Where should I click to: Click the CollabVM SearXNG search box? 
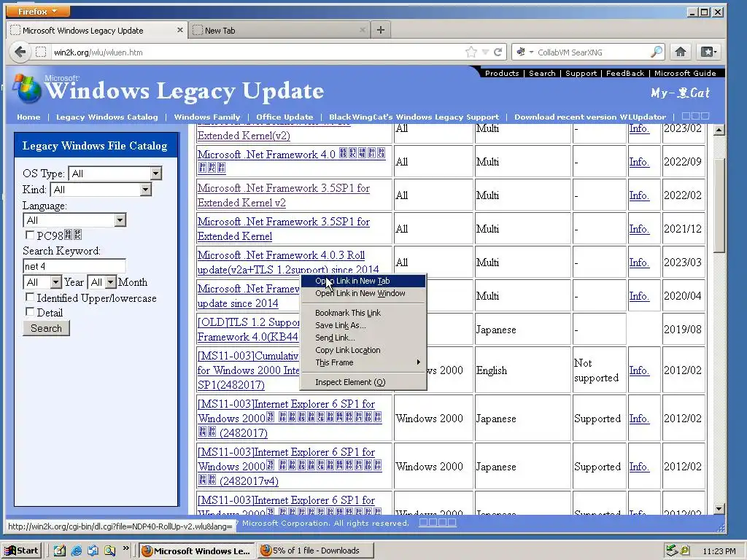[x=592, y=52]
